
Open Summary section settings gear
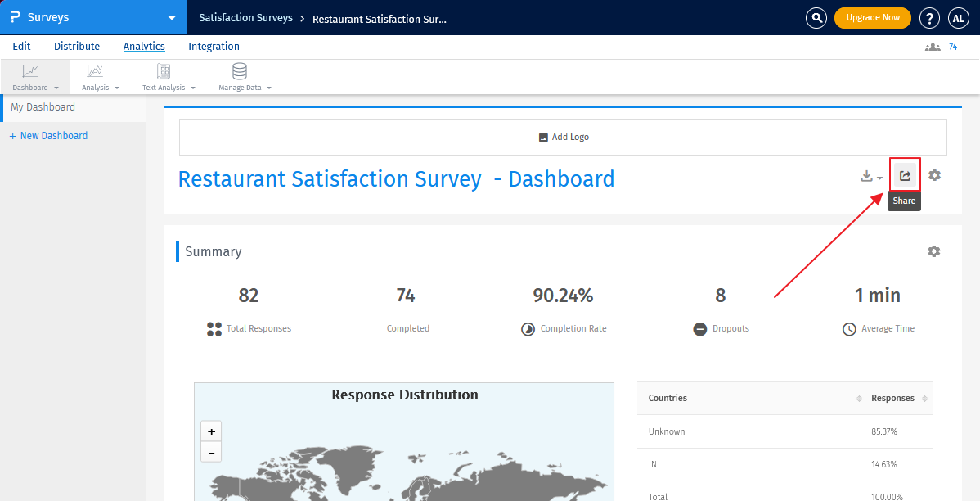click(x=933, y=251)
